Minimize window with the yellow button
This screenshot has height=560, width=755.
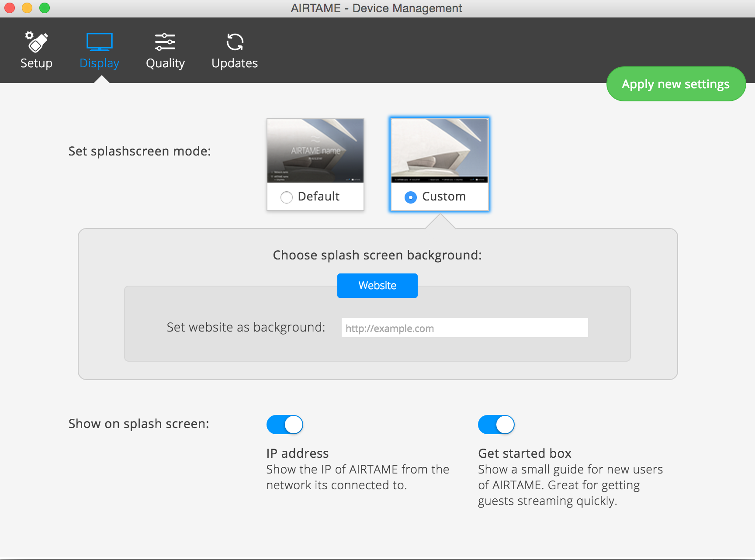27,8
